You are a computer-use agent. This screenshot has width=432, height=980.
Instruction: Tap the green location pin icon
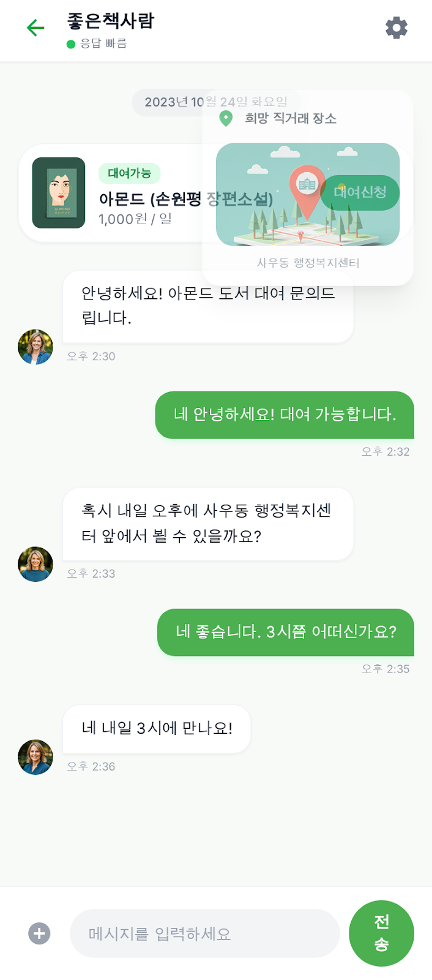225,119
